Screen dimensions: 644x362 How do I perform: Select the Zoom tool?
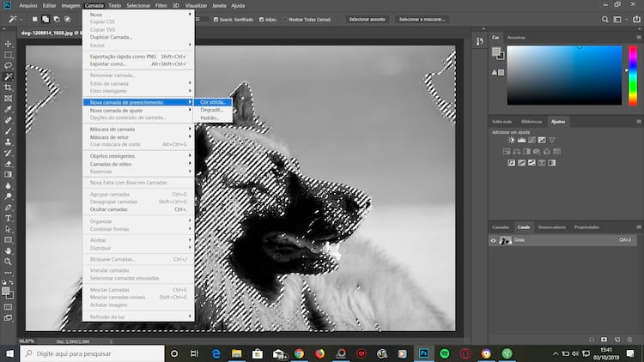click(x=8, y=262)
